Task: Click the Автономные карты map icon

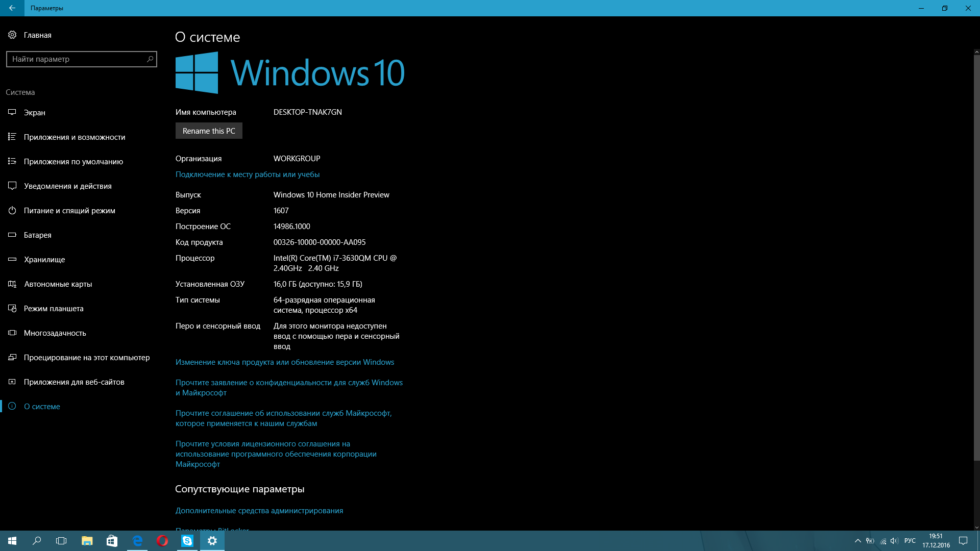Action: click(x=12, y=284)
